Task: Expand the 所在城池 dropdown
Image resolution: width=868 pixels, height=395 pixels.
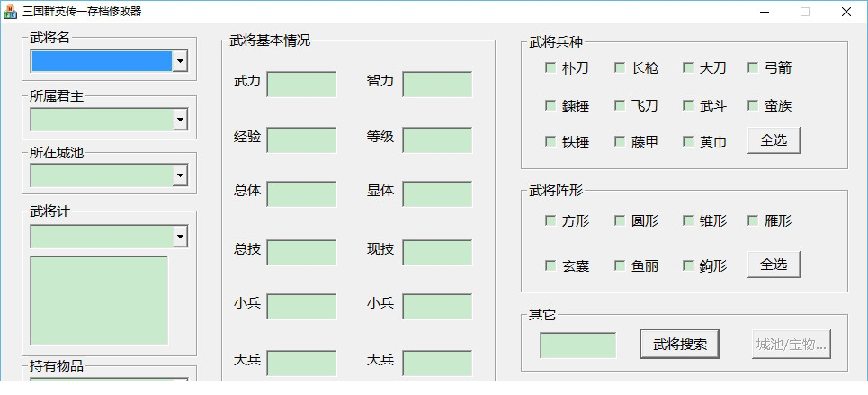Action: pyautogui.click(x=179, y=176)
